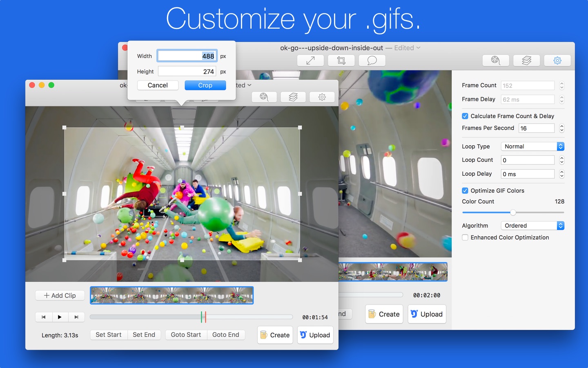
Task: Select the crop tool icon in toolbar
Action: click(341, 61)
